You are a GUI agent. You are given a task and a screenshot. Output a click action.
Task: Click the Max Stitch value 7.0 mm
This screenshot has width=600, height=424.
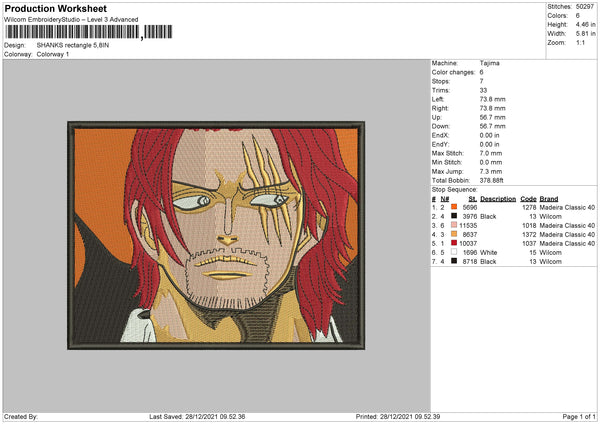(x=491, y=153)
